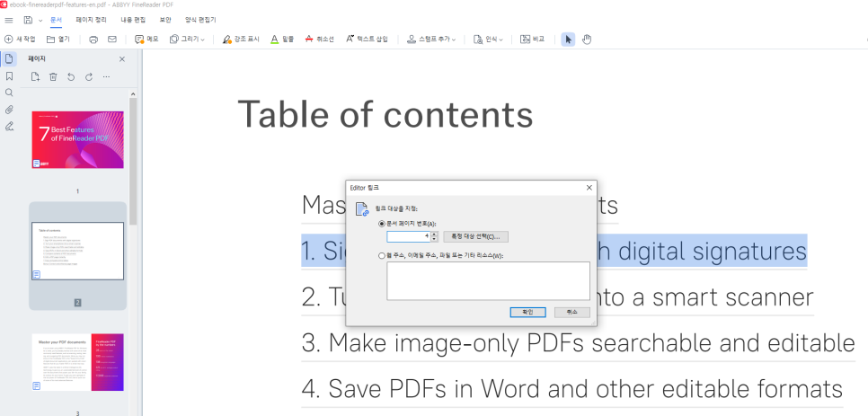Open the 내용 편집 tab
868x416 pixels.
pos(133,20)
